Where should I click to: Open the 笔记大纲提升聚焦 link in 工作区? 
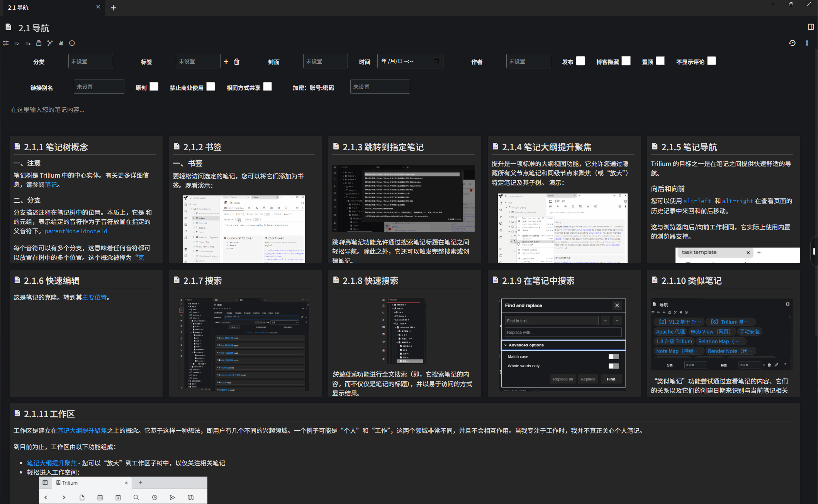(x=82, y=431)
